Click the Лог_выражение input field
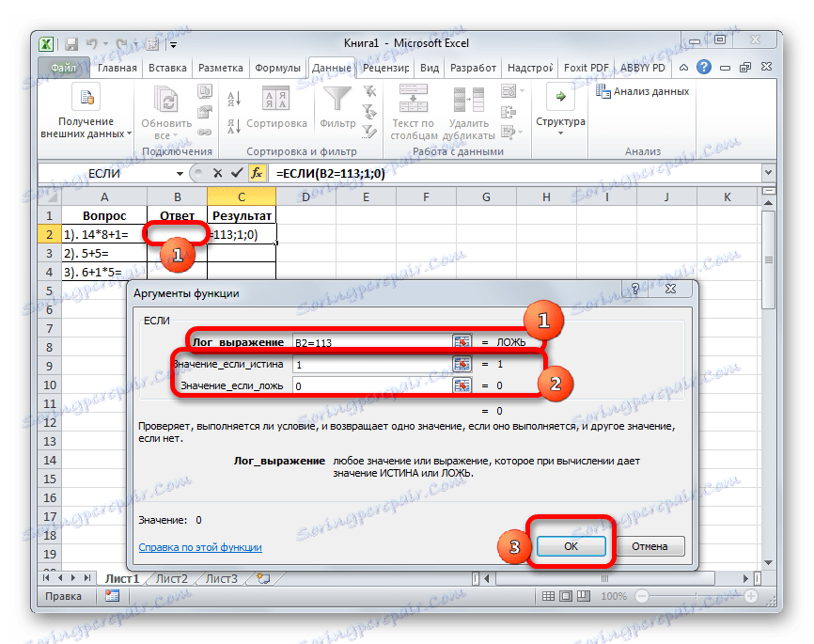 click(372, 342)
